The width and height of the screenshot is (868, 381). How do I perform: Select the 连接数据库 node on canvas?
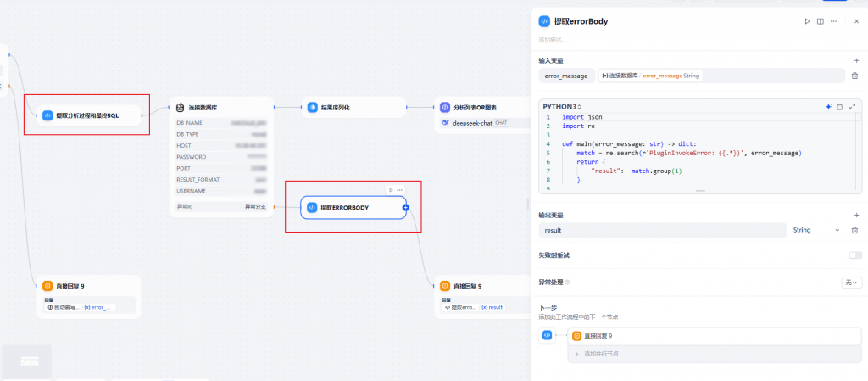[222, 108]
